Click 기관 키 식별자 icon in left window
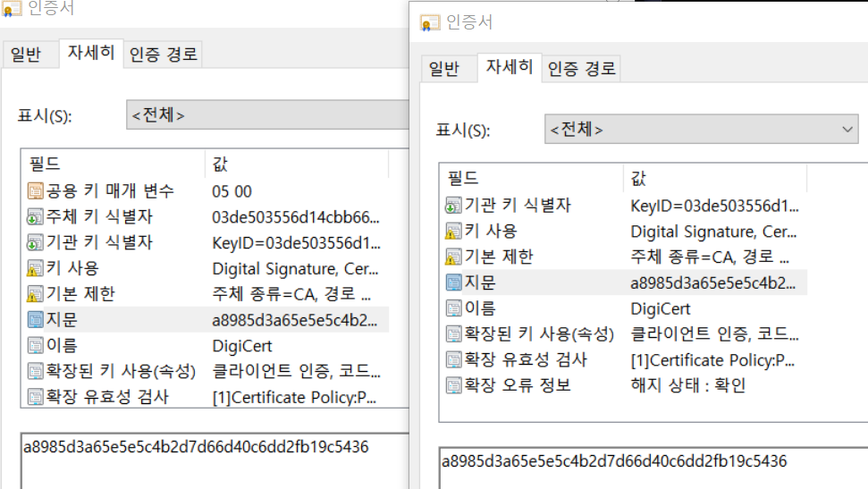 coord(35,242)
